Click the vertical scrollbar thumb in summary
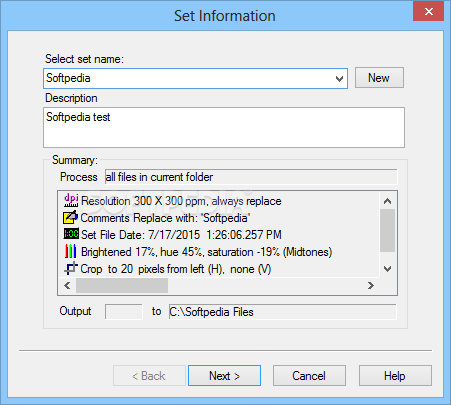 (x=387, y=230)
